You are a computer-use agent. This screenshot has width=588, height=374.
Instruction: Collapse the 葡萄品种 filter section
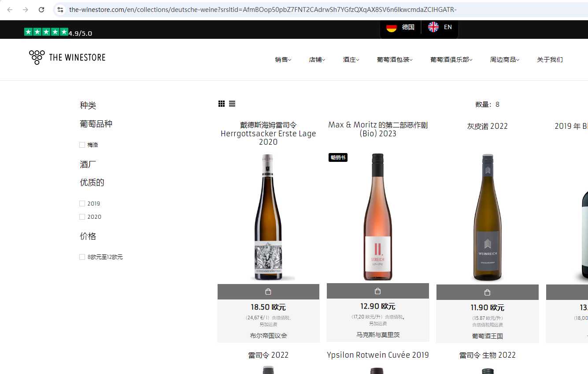[x=96, y=124]
